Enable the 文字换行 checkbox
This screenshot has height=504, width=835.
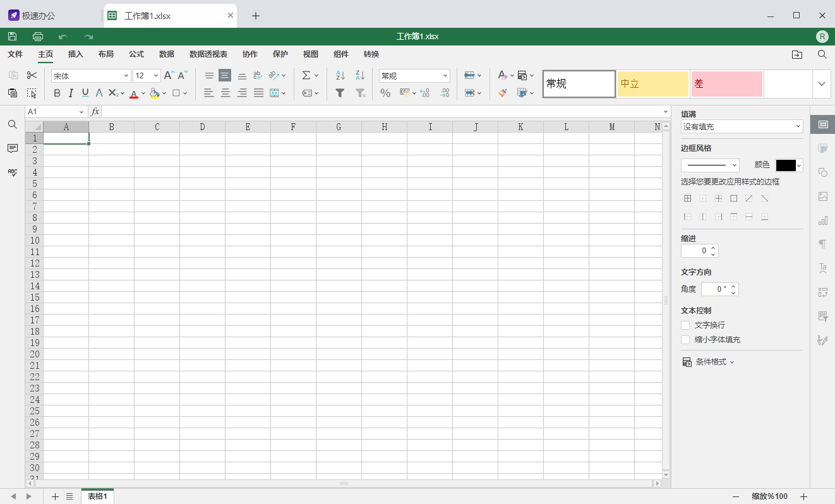[685, 325]
